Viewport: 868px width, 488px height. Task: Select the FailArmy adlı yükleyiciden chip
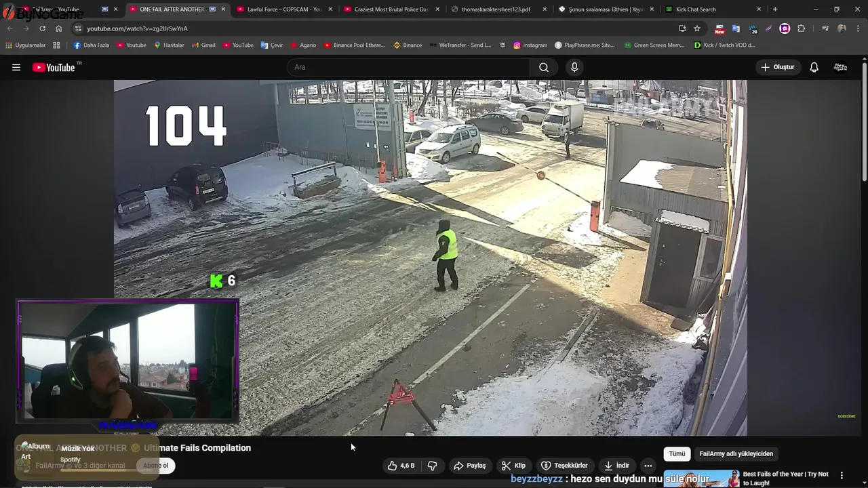[736, 453]
